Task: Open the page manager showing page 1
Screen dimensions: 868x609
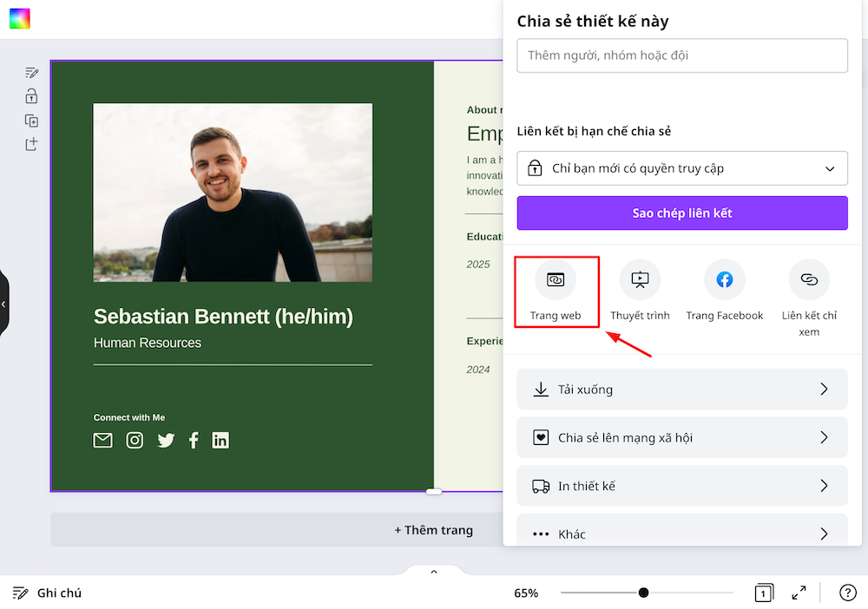Action: (x=763, y=593)
